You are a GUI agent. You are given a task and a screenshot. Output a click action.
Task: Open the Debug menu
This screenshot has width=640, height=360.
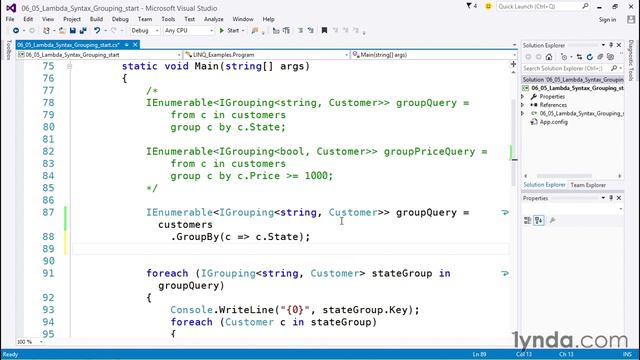[x=120, y=19]
